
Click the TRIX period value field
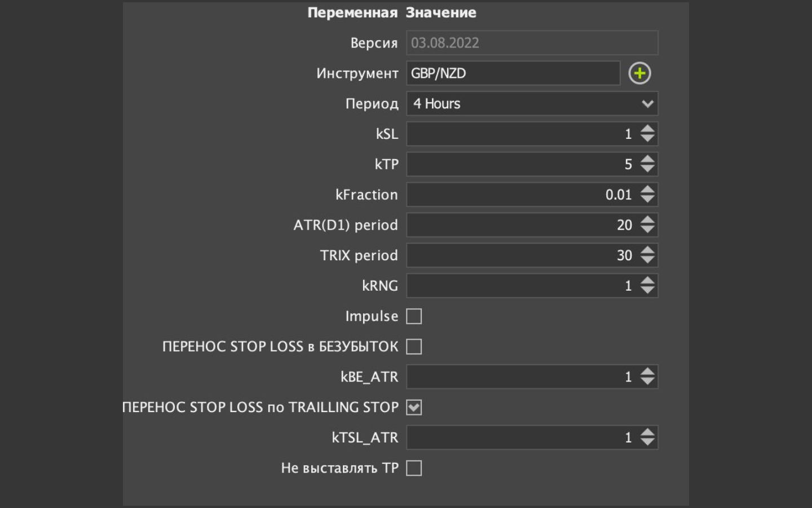pyautogui.click(x=522, y=255)
